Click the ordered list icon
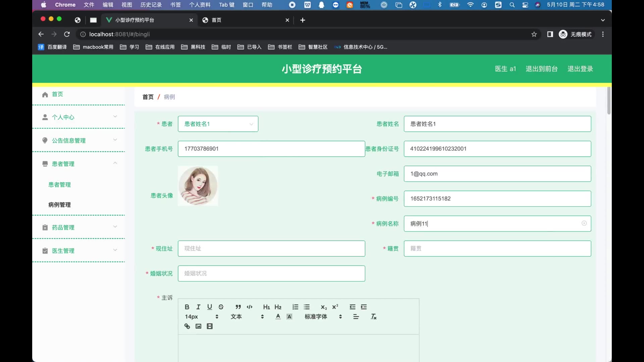This screenshot has height=362, width=644. click(x=295, y=307)
